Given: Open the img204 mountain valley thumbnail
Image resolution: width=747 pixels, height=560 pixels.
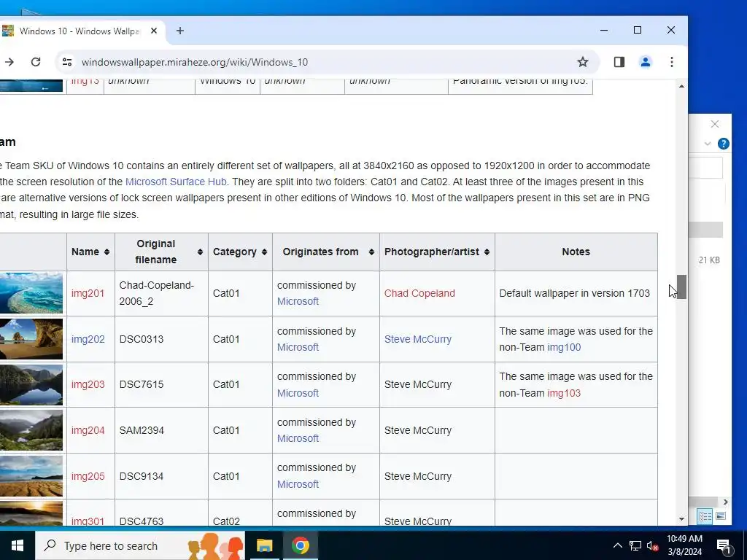Looking at the screenshot, I should (31, 430).
